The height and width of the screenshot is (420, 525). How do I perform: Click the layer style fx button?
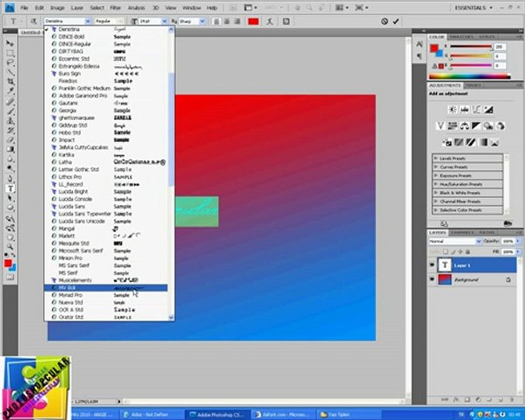pyautogui.click(x=456, y=400)
